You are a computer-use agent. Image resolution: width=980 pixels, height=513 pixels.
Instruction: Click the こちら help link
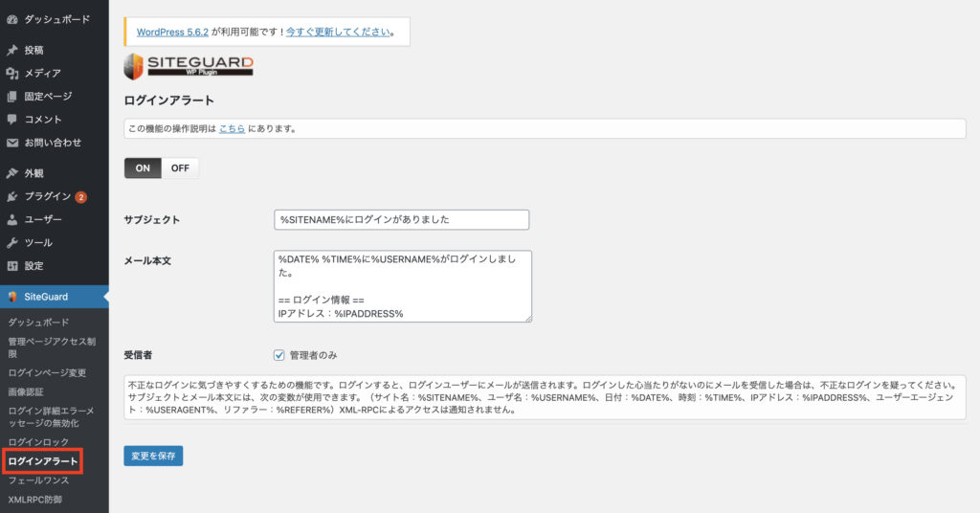point(232,128)
